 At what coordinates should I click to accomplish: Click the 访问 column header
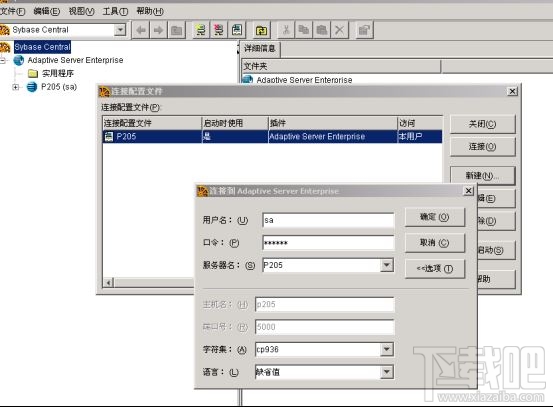(420, 123)
